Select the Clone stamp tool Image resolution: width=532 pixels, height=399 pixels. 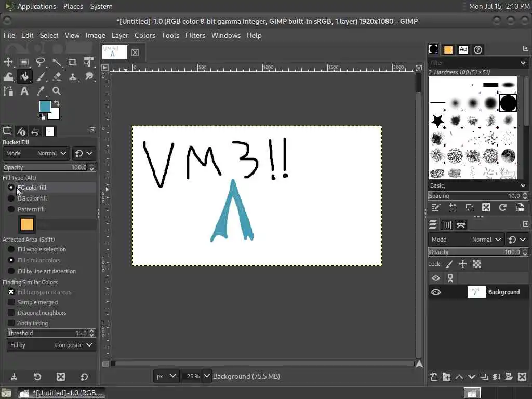(73, 77)
